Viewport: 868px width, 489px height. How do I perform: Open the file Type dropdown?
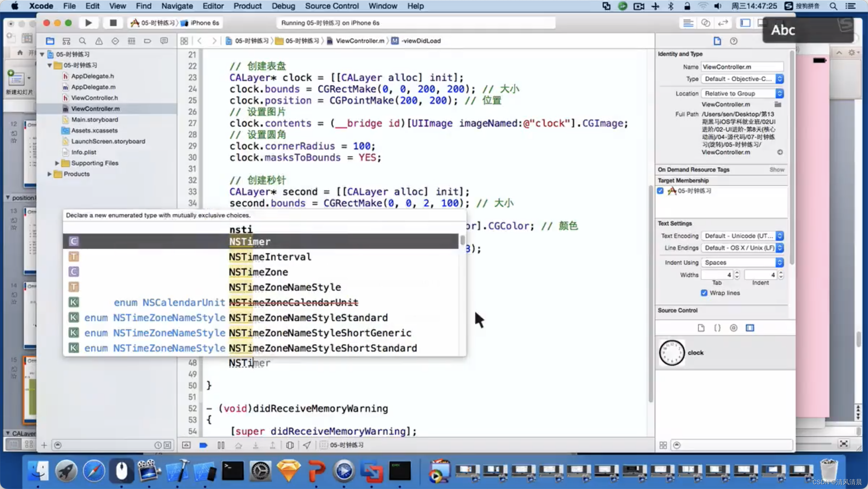[x=742, y=79]
